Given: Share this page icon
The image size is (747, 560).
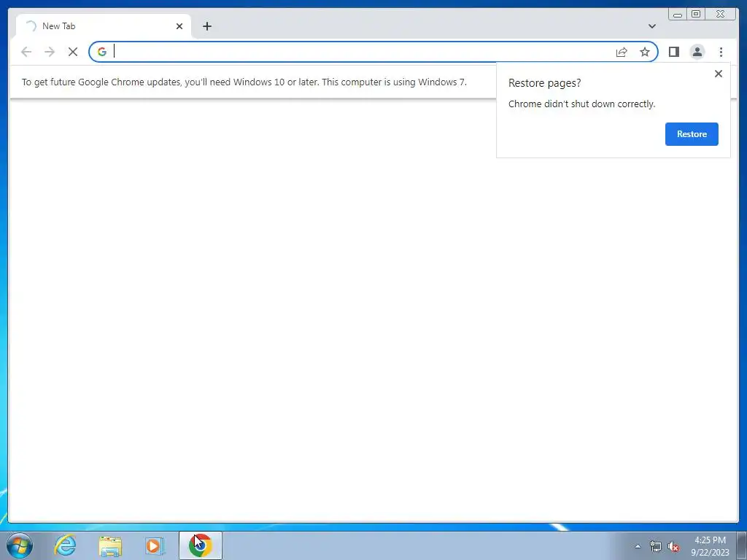Looking at the screenshot, I should pyautogui.click(x=622, y=52).
